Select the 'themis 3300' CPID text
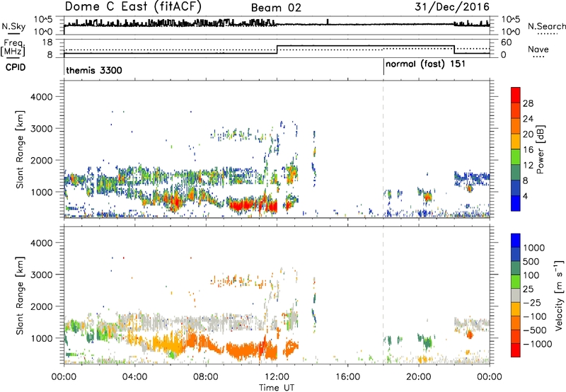Viewport: 566px width, 392px height. 94,70
